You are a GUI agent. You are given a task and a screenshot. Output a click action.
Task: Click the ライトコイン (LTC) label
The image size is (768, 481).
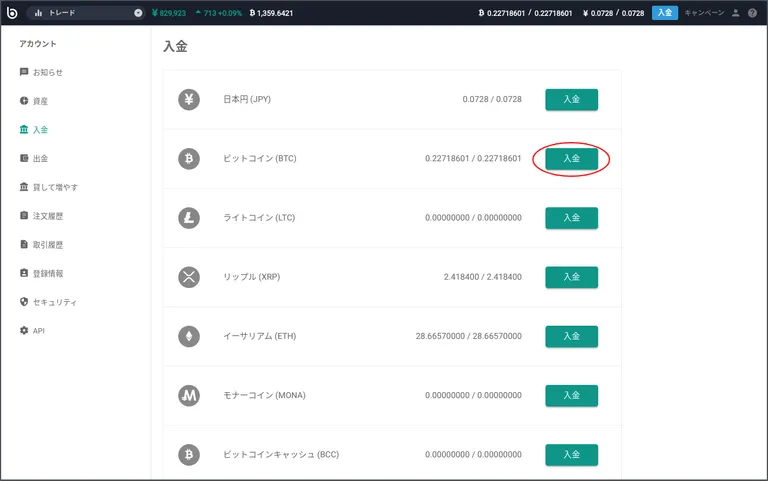pyautogui.click(x=259, y=218)
